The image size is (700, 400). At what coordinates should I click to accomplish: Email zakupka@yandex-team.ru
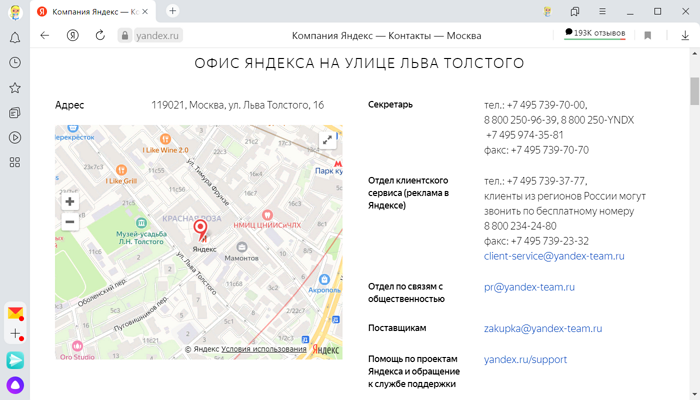click(543, 329)
